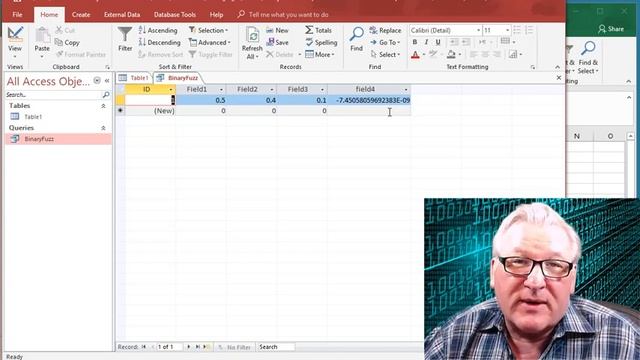Click Refresh All icon
Viewport: 640px width, 360px height.
click(x=252, y=42)
